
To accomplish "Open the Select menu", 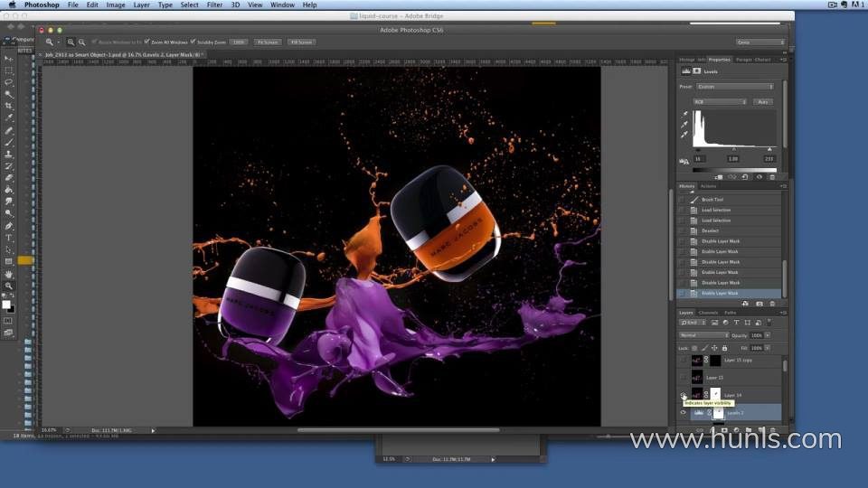I will pyautogui.click(x=189, y=5).
